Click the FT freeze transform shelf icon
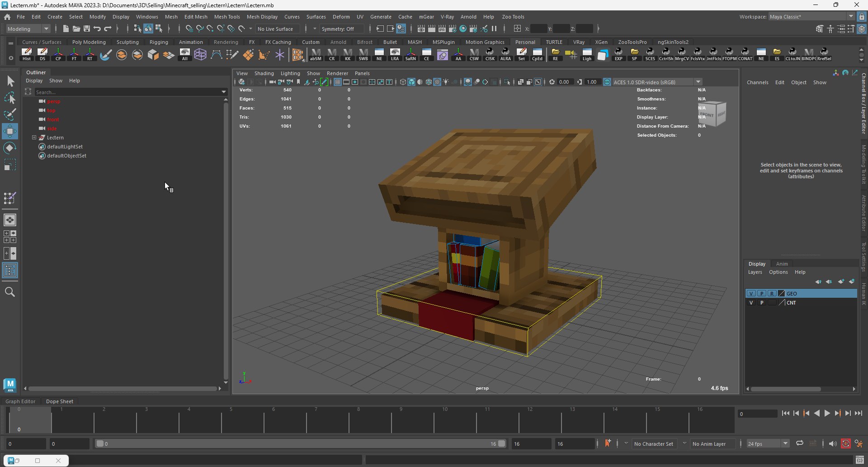The image size is (868, 467). click(x=74, y=54)
